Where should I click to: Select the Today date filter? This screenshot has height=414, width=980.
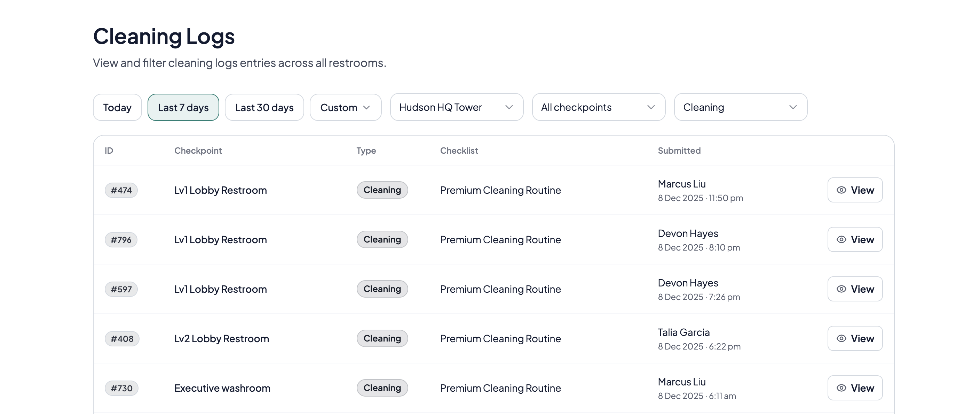tap(117, 107)
